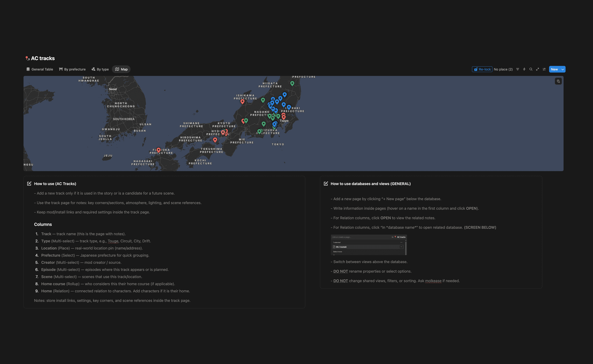
Task: Switch to the By prefecture view
Action: [72, 69]
